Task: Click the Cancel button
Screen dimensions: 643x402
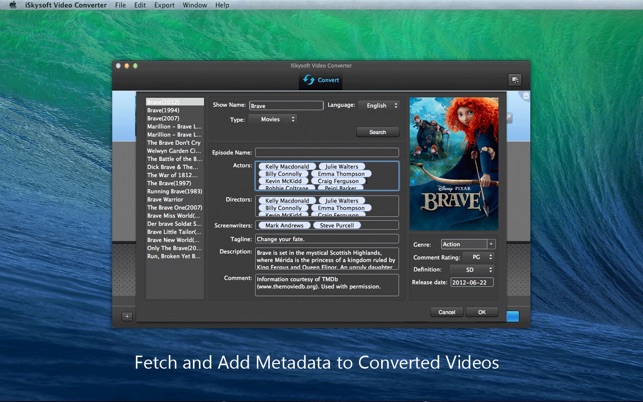Action: [x=447, y=312]
